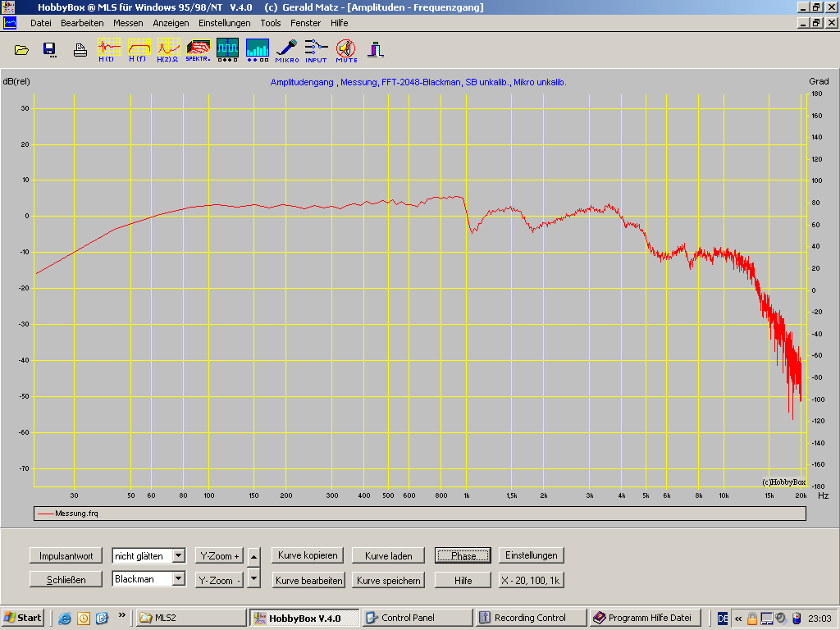Save using the floppy disk icon

tap(50, 50)
